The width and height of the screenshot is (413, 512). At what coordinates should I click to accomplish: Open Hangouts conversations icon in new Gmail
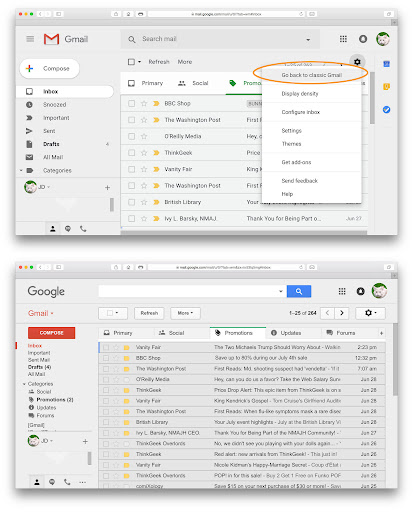68,229
